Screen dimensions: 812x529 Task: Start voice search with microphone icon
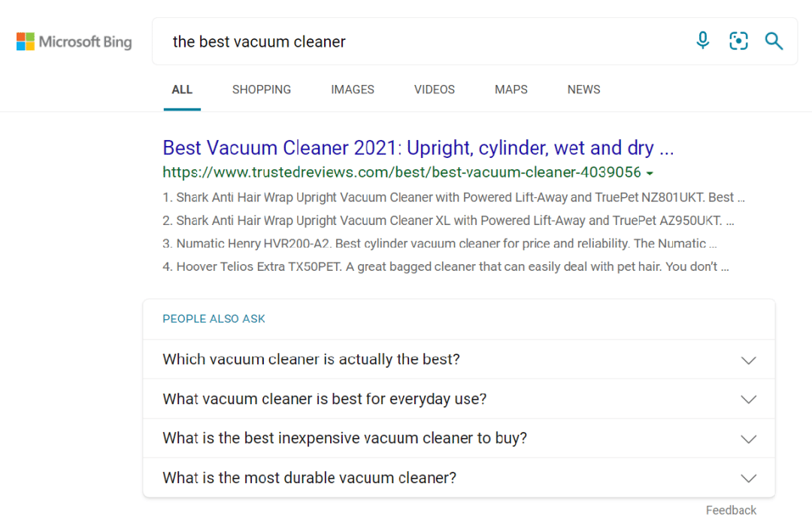[703, 41]
